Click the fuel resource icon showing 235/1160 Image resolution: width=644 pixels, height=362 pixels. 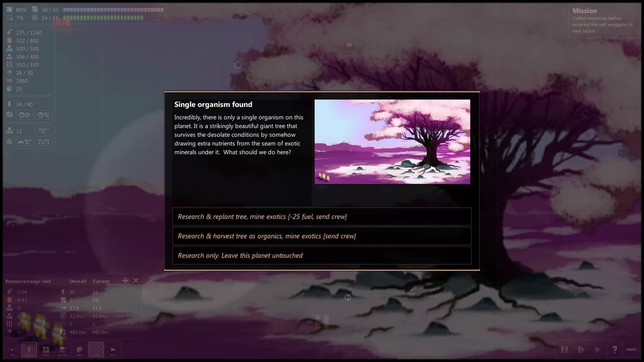10,32
